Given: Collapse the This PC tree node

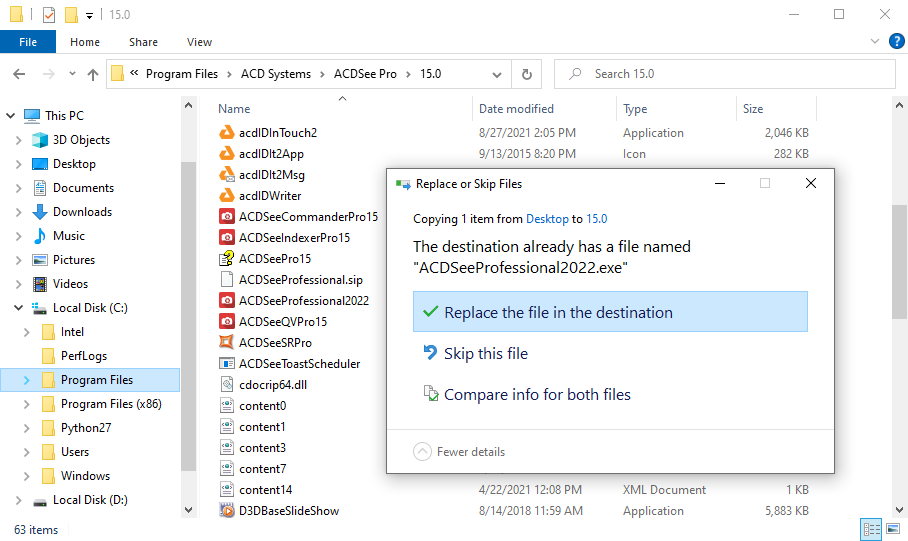Looking at the screenshot, I should click(x=10, y=116).
